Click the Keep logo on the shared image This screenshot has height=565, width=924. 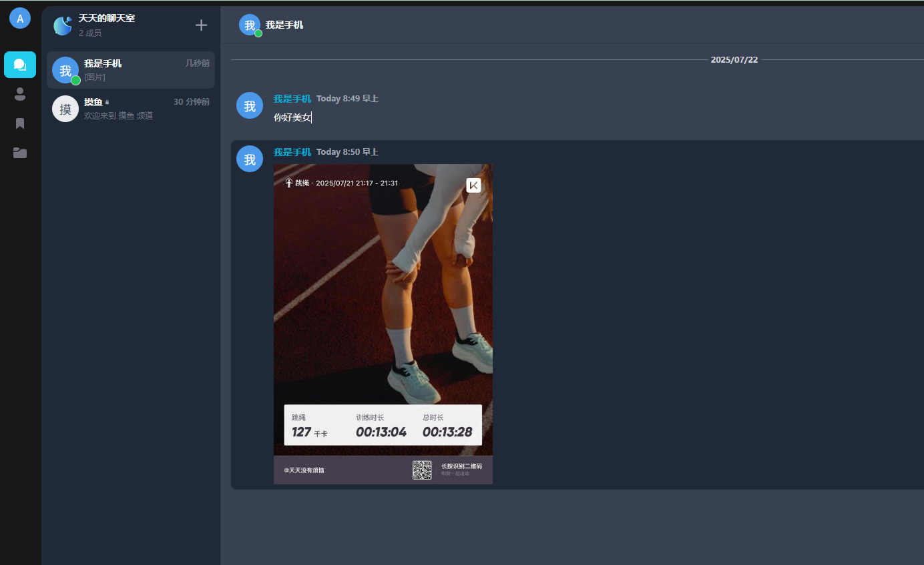click(473, 185)
